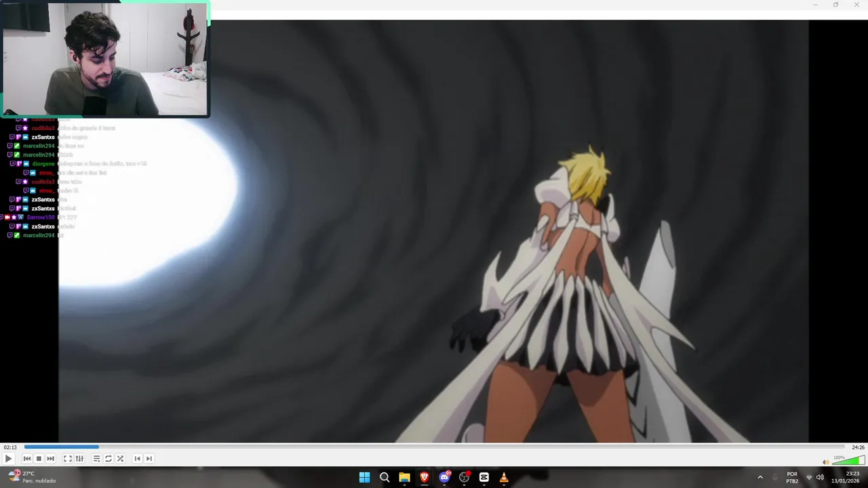Minimize the VLC window
This screenshot has width=868, height=488.
click(815, 5)
